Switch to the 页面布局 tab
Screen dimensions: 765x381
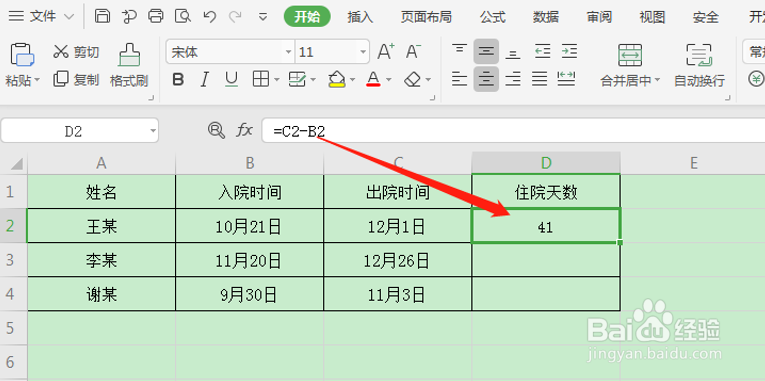pyautogui.click(x=426, y=17)
